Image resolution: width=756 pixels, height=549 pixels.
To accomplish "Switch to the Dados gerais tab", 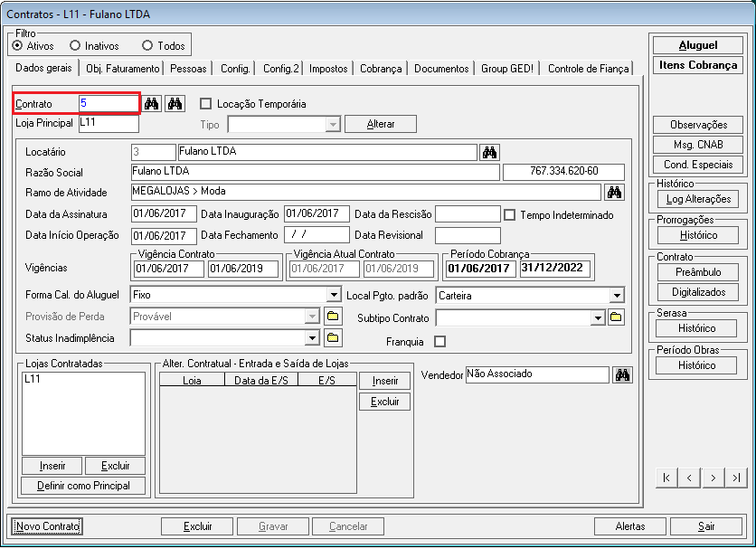I will click(x=43, y=68).
